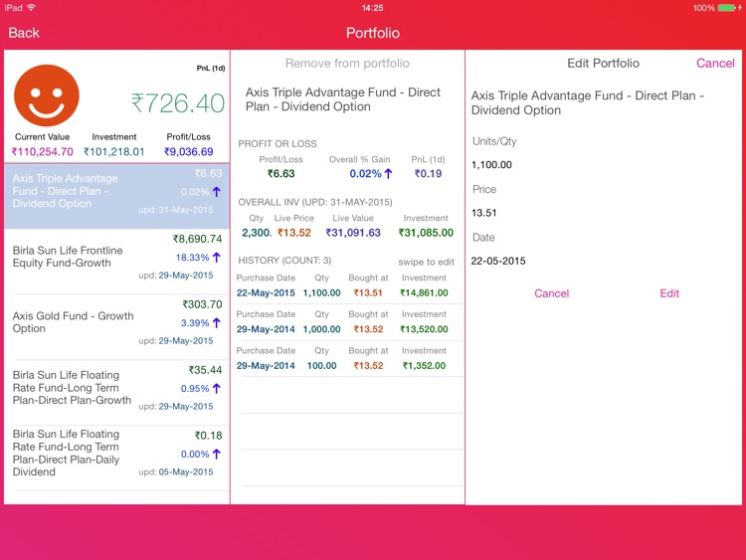
Task: Tap the Wi-Fi status icon
Action: (x=32, y=8)
